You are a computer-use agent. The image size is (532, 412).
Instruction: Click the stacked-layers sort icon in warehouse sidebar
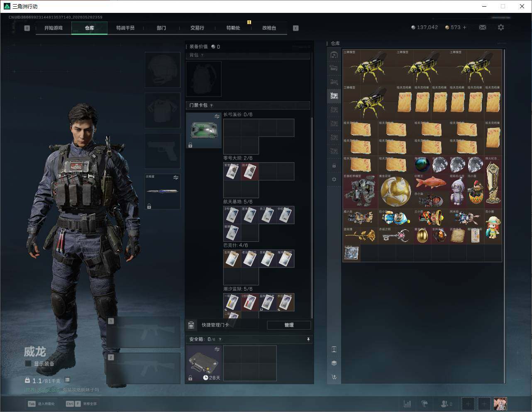click(334, 363)
